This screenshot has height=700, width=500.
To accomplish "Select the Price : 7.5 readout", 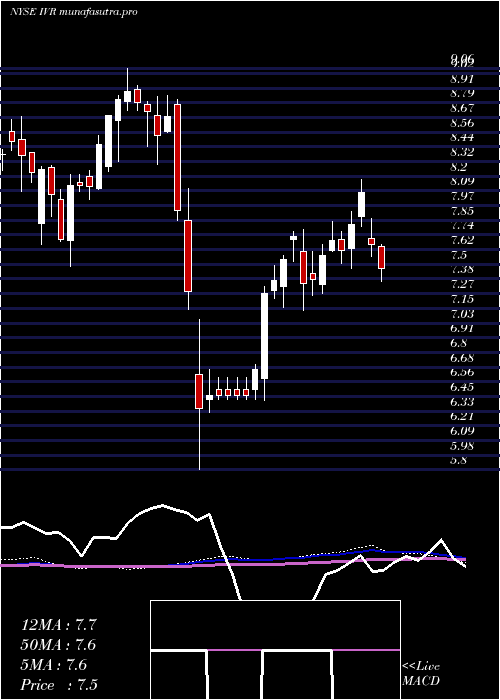I will (59, 685).
